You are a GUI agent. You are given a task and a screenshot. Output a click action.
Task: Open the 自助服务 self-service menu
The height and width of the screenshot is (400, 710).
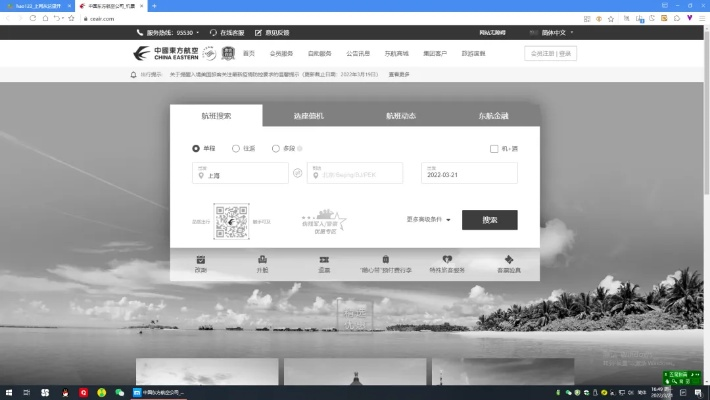pyautogui.click(x=320, y=53)
